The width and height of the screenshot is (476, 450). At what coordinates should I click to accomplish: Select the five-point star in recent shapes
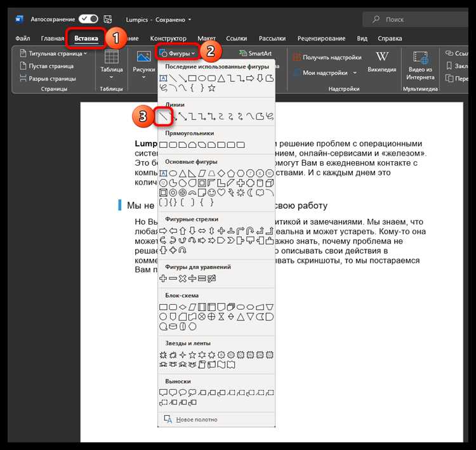(211, 88)
